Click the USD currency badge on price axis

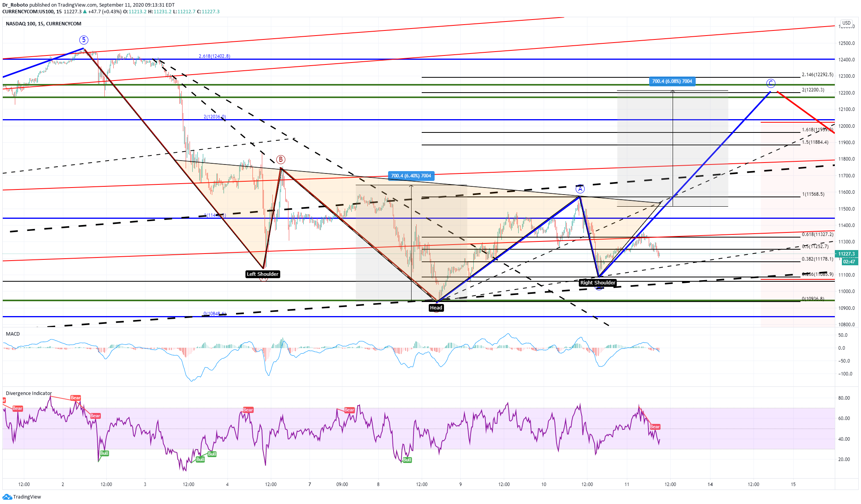tap(847, 23)
